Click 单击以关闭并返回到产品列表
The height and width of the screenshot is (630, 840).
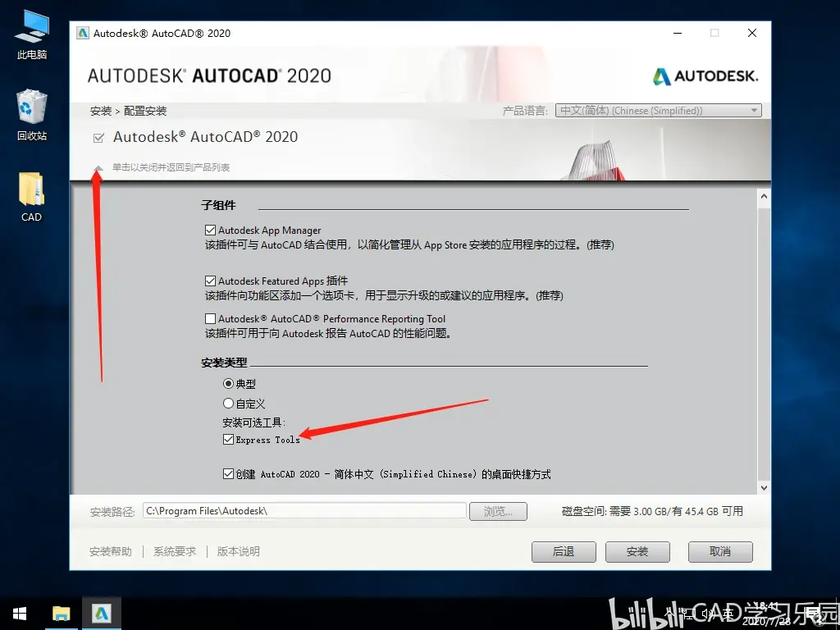click(171, 167)
